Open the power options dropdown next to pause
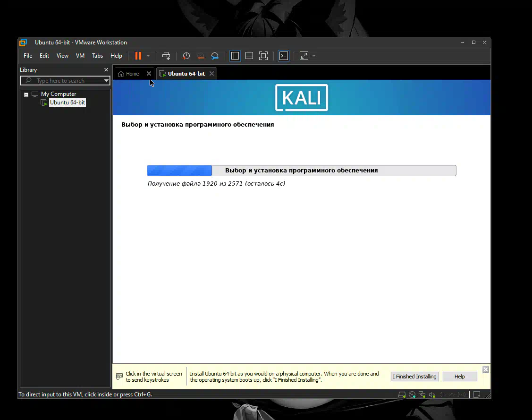 [148, 56]
